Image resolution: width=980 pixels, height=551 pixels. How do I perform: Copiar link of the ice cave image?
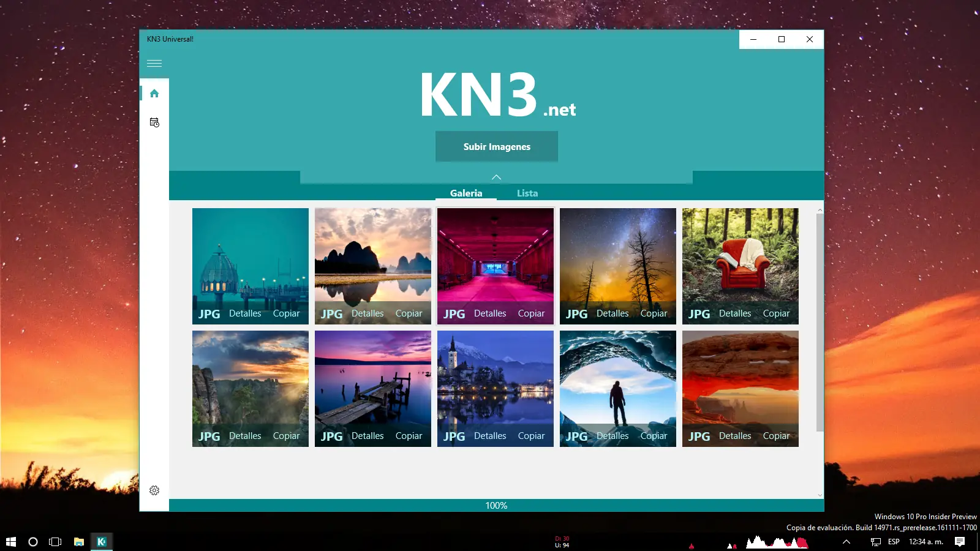point(654,436)
